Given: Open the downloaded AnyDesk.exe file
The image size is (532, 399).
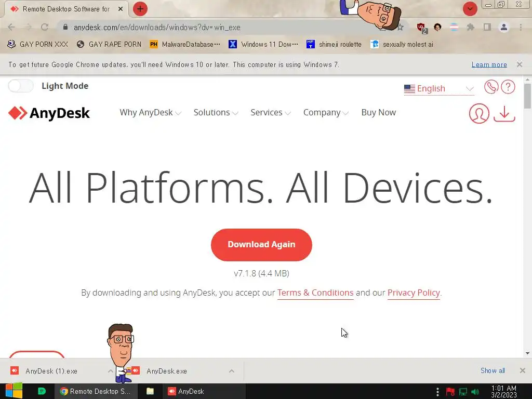Looking at the screenshot, I should coord(167,371).
